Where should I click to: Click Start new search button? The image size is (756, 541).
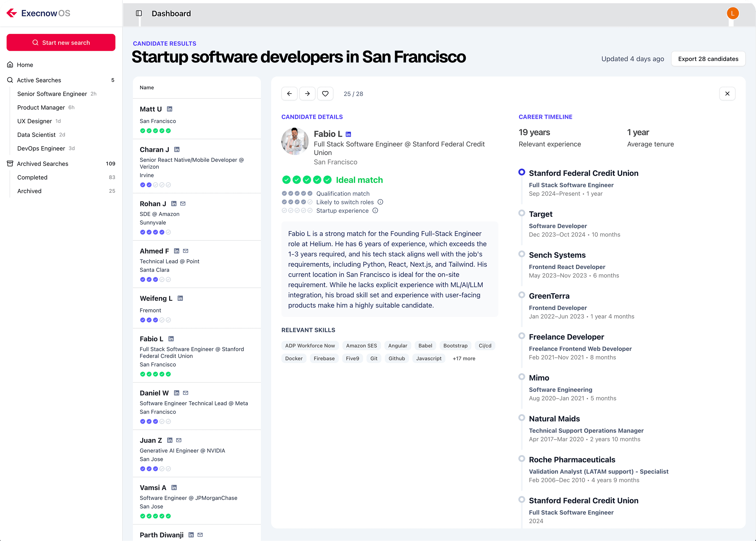tap(61, 43)
